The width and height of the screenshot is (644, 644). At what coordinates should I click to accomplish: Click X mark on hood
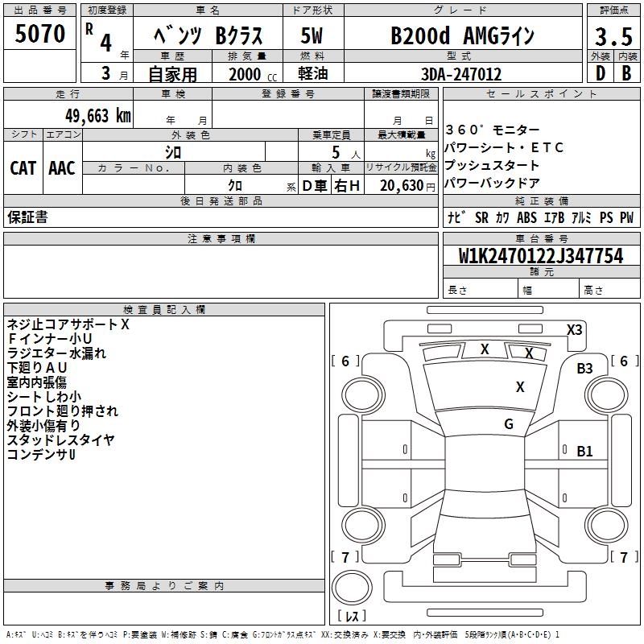click(520, 387)
